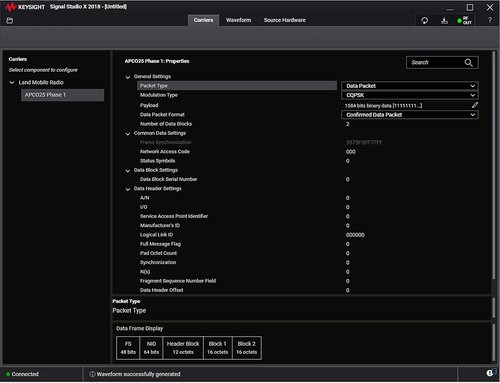Click the Connected status indicator
The height and width of the screenshot is (383, 500).
(22, 374)
